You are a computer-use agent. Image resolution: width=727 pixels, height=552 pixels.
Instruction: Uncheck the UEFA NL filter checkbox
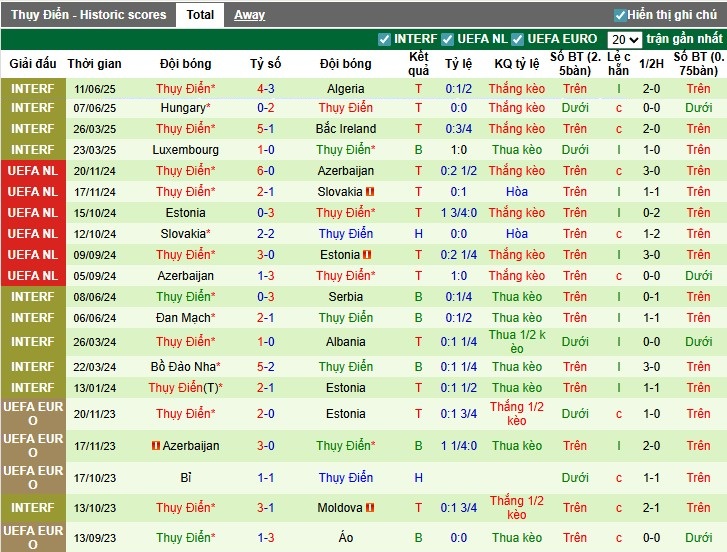pyautogui.click(x=447, y=39)
